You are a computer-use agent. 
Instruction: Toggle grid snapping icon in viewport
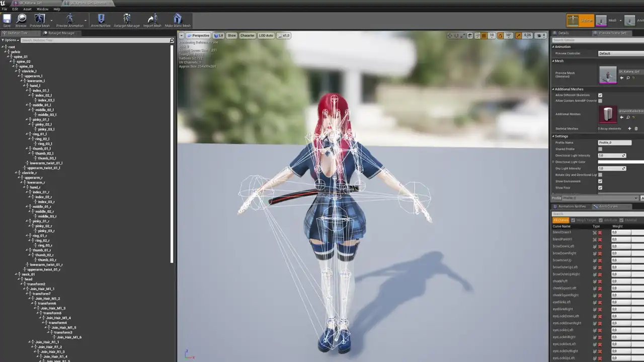[x=484, y=36]
